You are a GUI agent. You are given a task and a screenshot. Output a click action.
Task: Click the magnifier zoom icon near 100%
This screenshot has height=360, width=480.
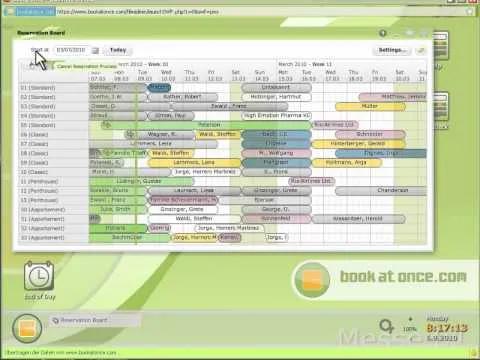[x=387, y=326]
